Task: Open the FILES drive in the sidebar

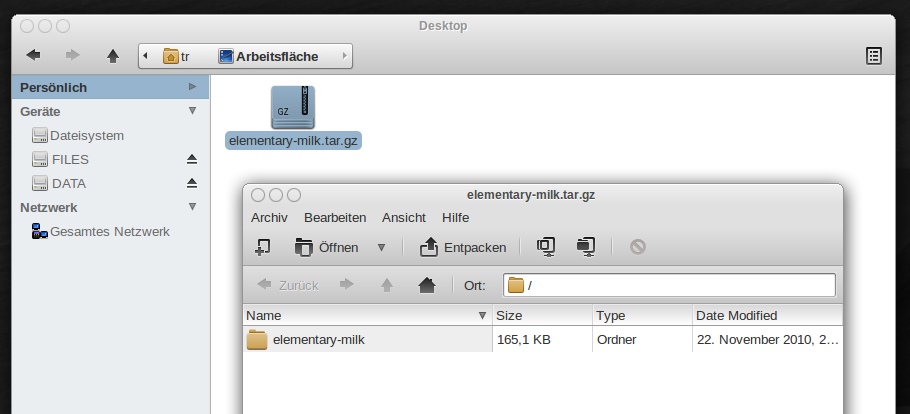Action: pyautogui.click(x=60, y=159)
